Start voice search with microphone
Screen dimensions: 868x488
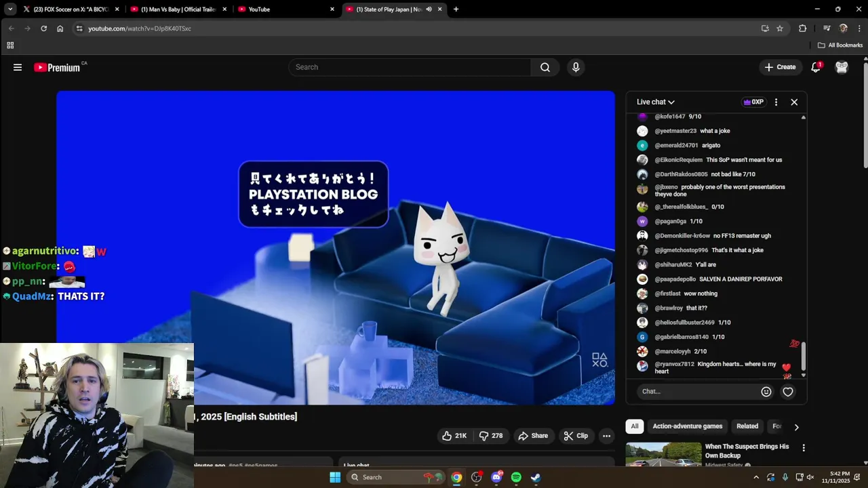pyautogui.click(x=576, y=67)
